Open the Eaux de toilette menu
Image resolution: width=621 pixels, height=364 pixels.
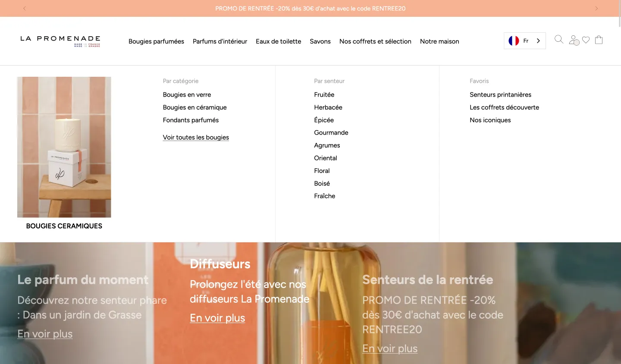[279, 41]
